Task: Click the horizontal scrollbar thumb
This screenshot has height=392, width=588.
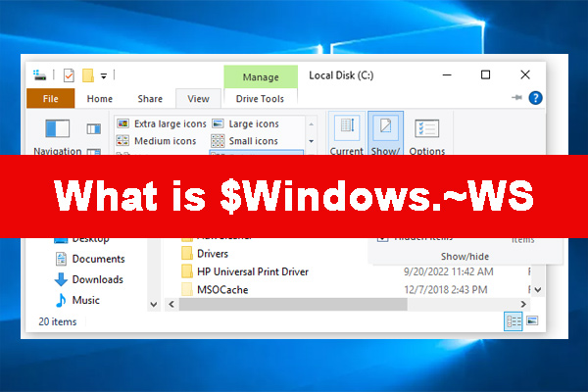Action: [x=293, y=304]
